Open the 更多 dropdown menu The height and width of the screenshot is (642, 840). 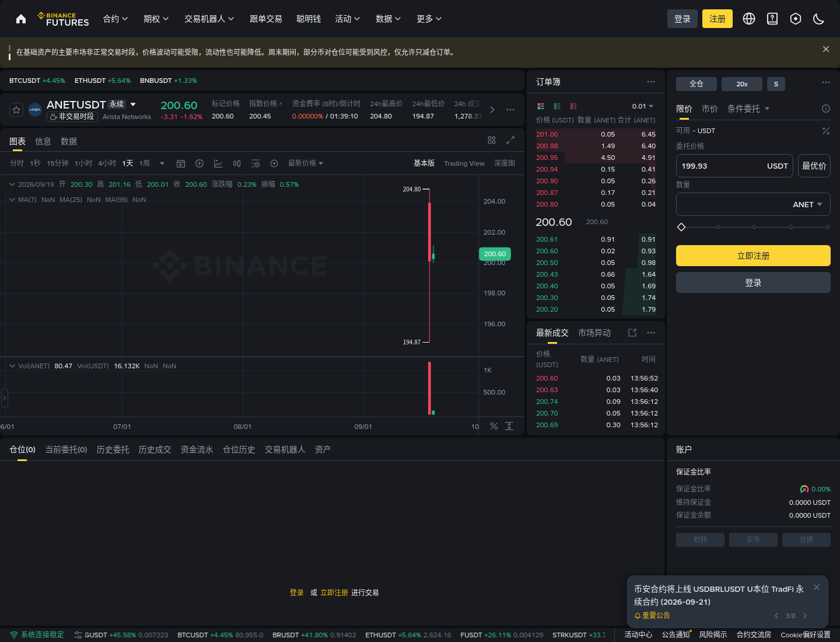pyautogui.click(x=429, y=19)
